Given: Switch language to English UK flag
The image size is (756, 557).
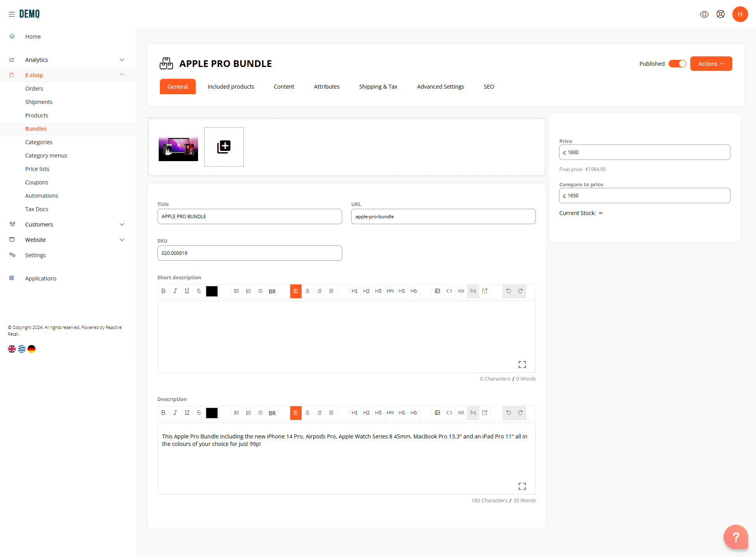Looking at the screenshot, I should 12,349.
